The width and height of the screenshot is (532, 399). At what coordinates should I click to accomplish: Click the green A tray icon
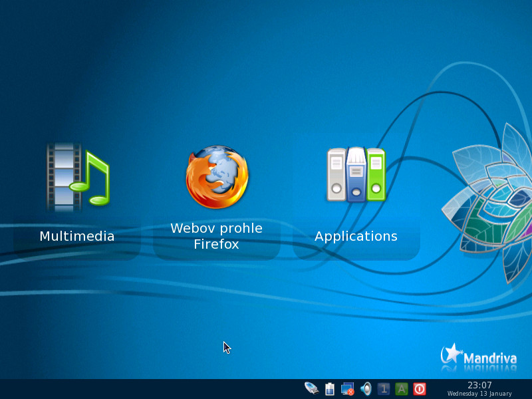[402, 389]
